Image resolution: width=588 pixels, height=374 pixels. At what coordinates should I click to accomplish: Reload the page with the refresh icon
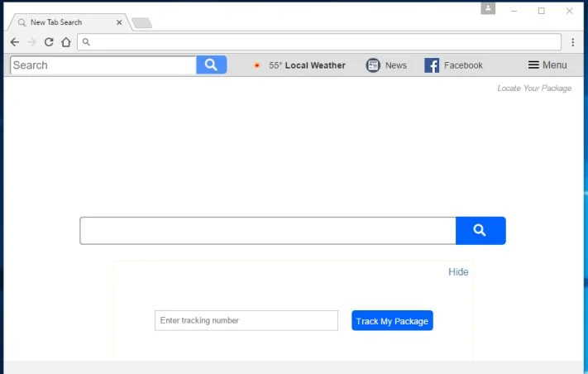coord(49,42)
